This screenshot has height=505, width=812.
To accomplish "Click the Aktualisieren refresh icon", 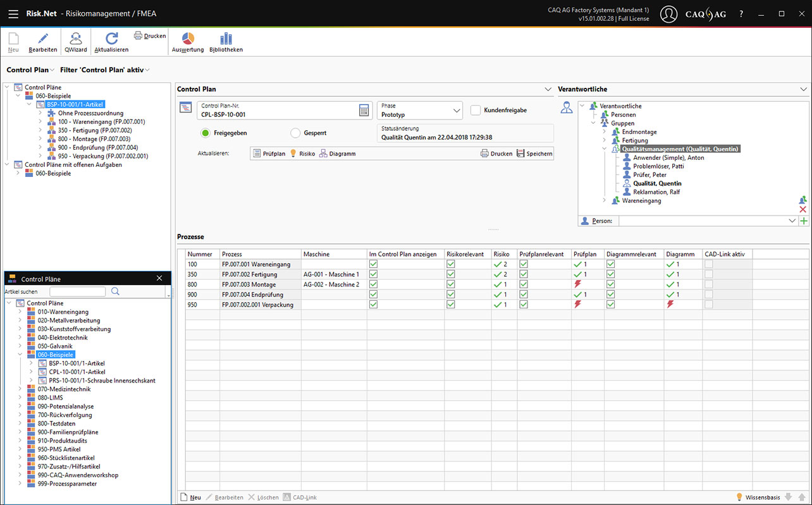I will [x=111, y=39].
